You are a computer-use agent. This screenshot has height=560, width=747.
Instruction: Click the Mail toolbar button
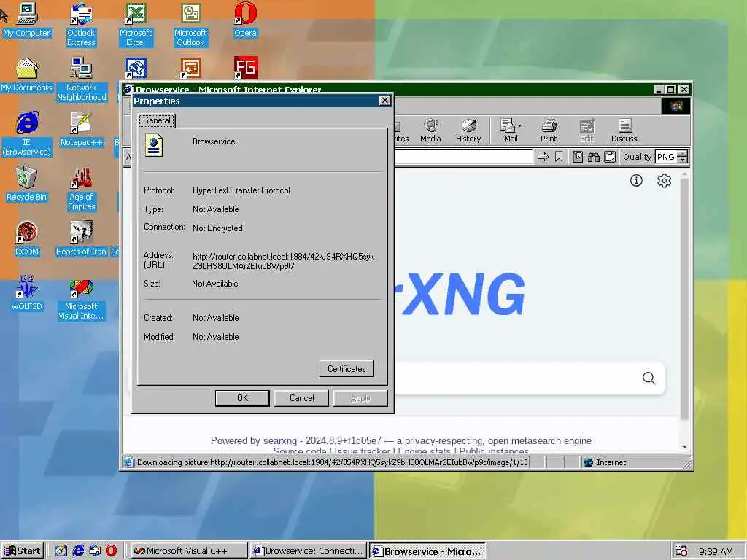point(508,131)
